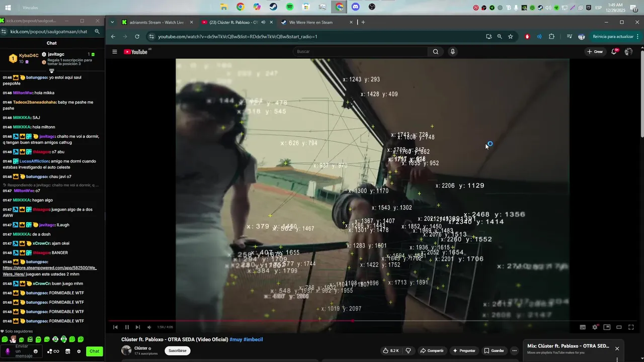The height and width of the screenshot is (362, 644).
Task: Mute the YouTube player volume
Action: pyautogui.click(x=149, y=327)
